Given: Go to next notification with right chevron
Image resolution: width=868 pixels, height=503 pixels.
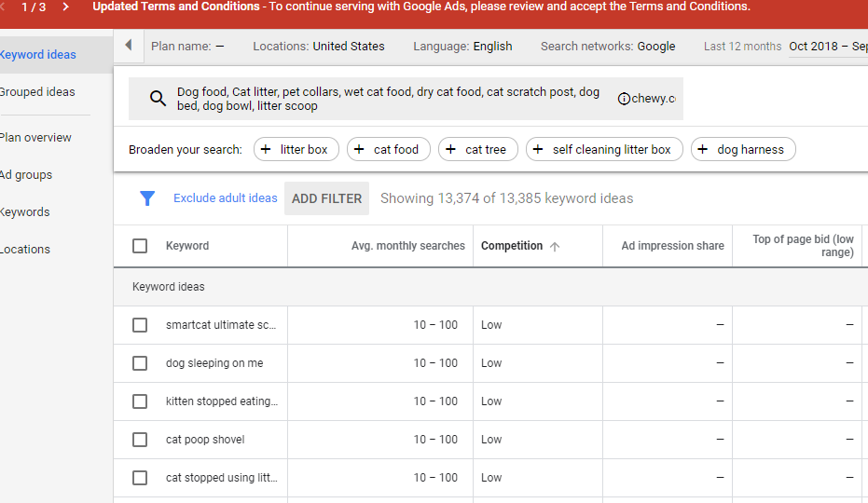Looking at the screenshot, I should (x=66, y=7).
